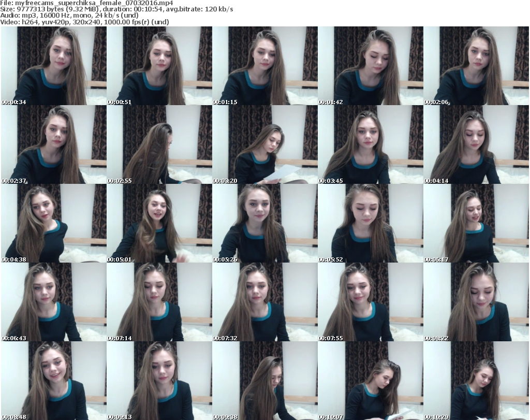Select the thumbnail frame stamped 00:08:48
This screenshot has height=420, width=530.
point(54,381)
